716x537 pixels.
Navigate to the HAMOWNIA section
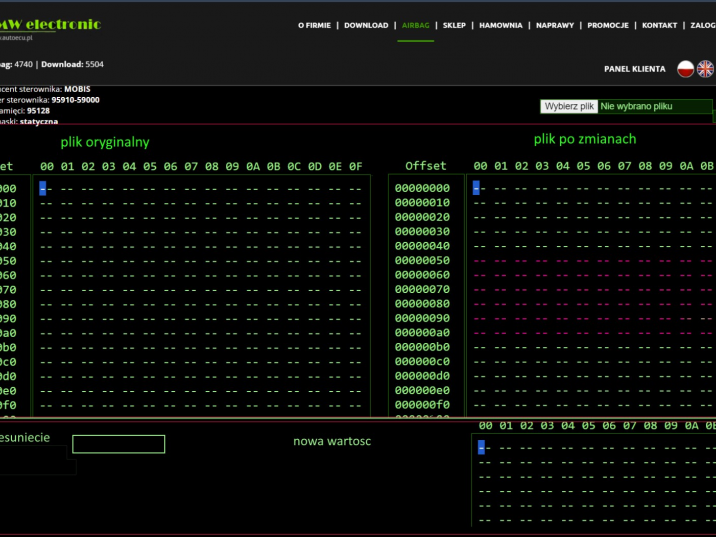(x=501, y=25)
